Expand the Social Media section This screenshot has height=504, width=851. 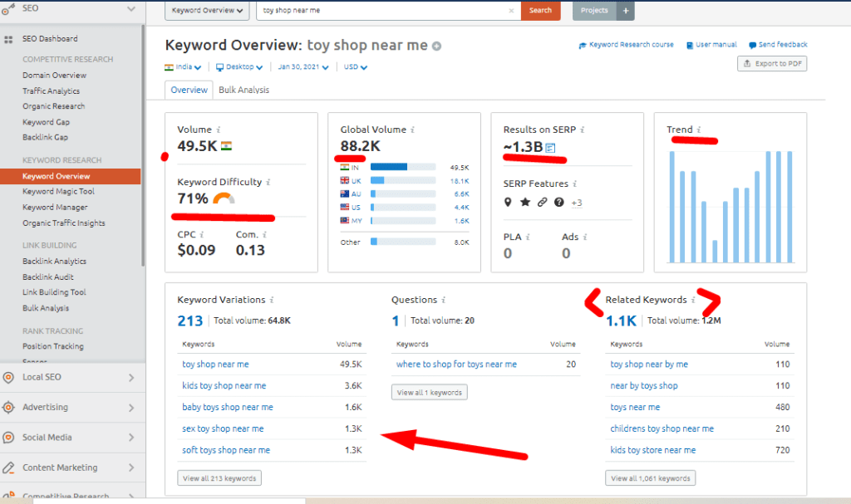131,438
